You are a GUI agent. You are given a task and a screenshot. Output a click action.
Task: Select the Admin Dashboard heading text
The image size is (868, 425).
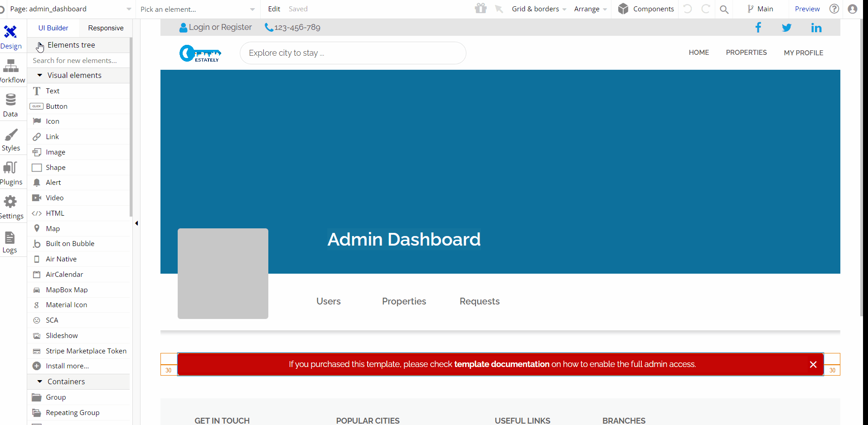(404, 239)
